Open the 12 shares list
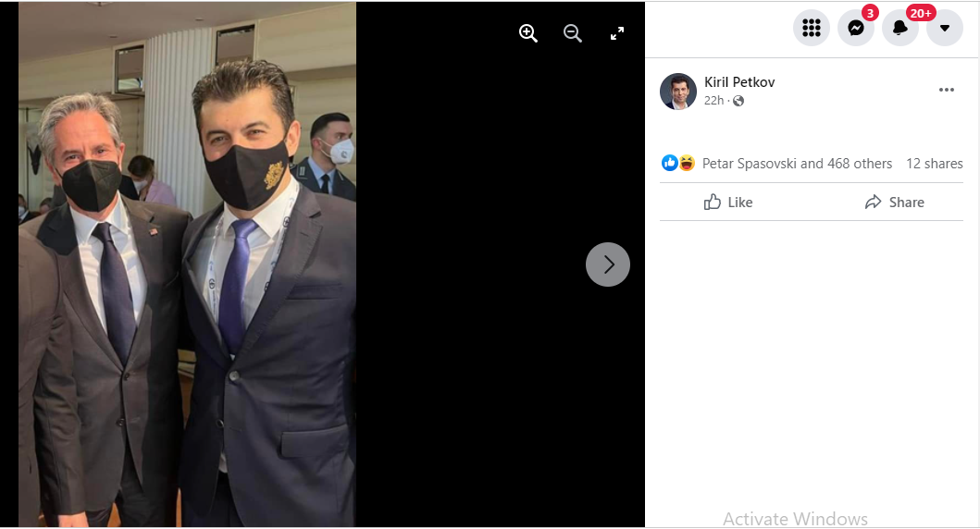Screen dimensions: 980x529 click(x=934, y=164)
